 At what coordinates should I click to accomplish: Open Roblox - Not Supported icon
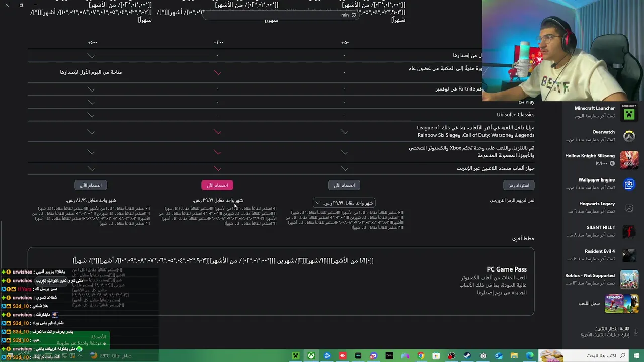(629, 280)
